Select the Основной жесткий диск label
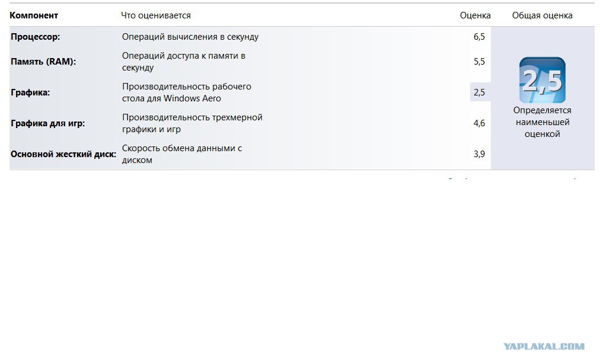The height and width of the screenshot is (364, 600). coord(63,154)
